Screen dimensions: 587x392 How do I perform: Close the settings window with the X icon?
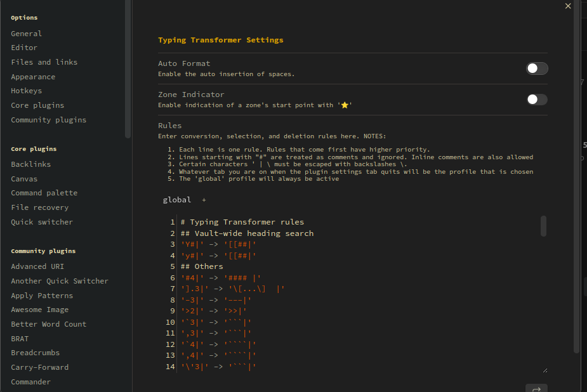tap(568, 6)
